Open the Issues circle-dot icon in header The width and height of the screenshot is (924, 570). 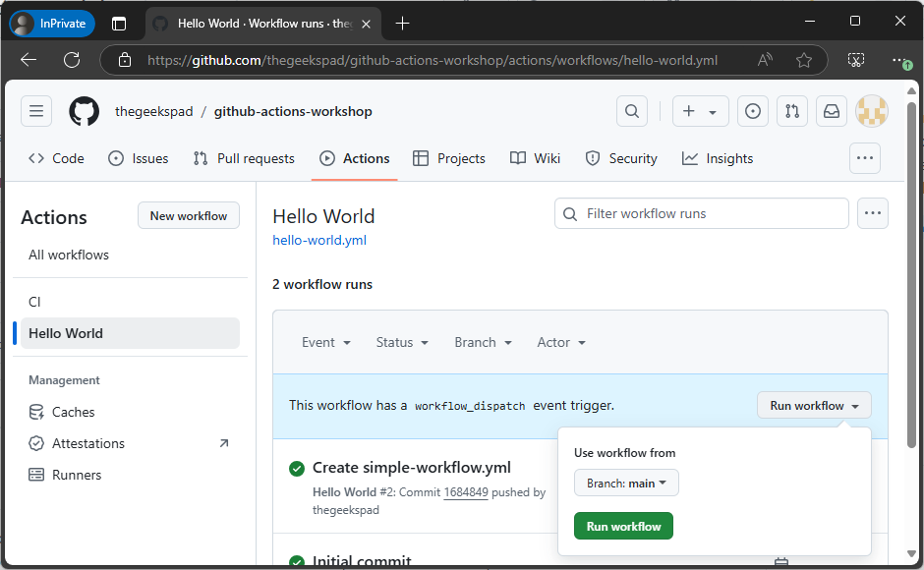tap(753, 111)
